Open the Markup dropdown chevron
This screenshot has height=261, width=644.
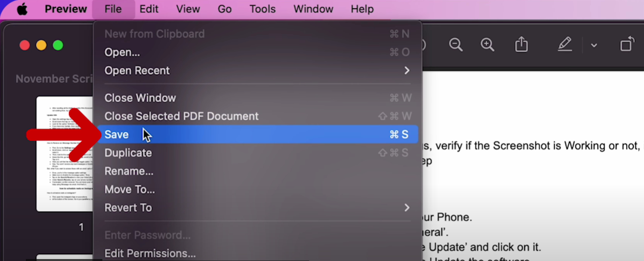(594, 45)
